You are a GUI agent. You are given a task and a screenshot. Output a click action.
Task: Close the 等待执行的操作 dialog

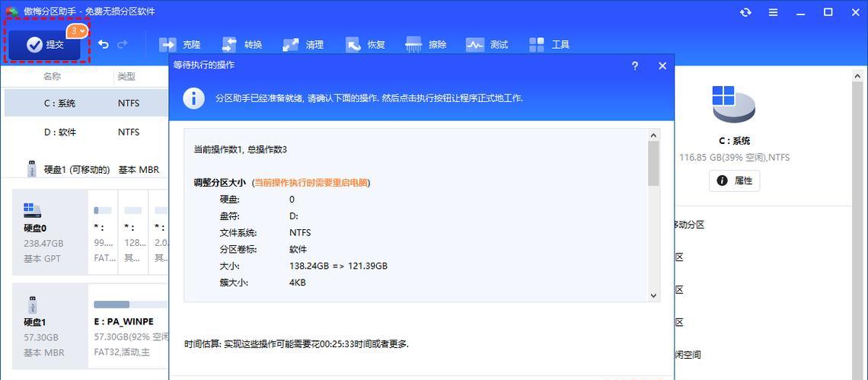pos(662,66)
